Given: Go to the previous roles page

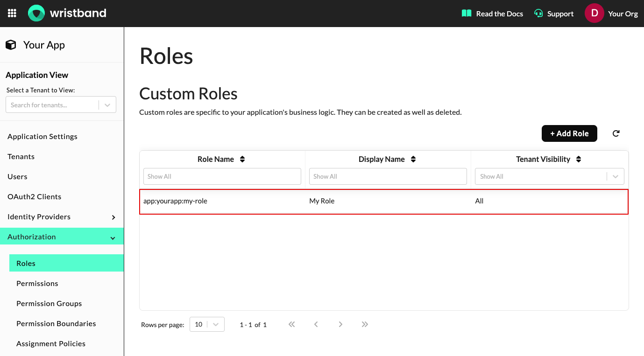Looking at the screenshot, I should point(316,324).
